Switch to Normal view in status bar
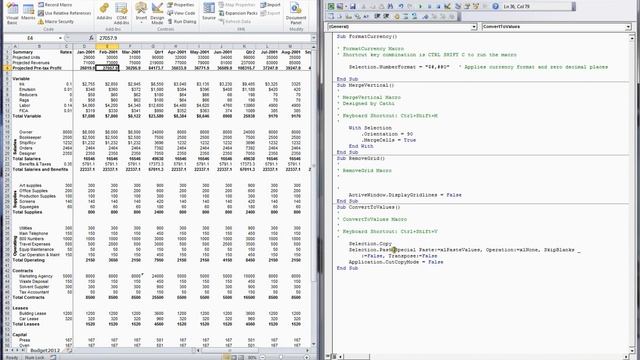The width and height of the screenshot is (640, 360). (227, 358)
